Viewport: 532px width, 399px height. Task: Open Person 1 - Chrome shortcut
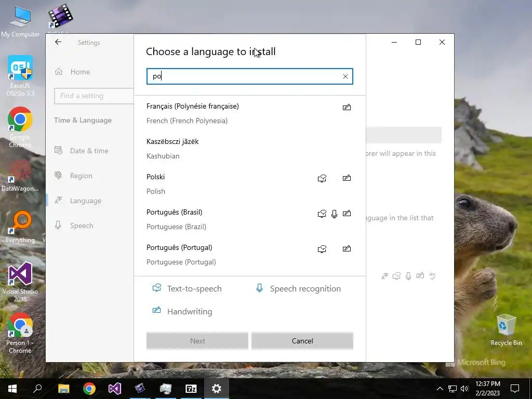20,333
